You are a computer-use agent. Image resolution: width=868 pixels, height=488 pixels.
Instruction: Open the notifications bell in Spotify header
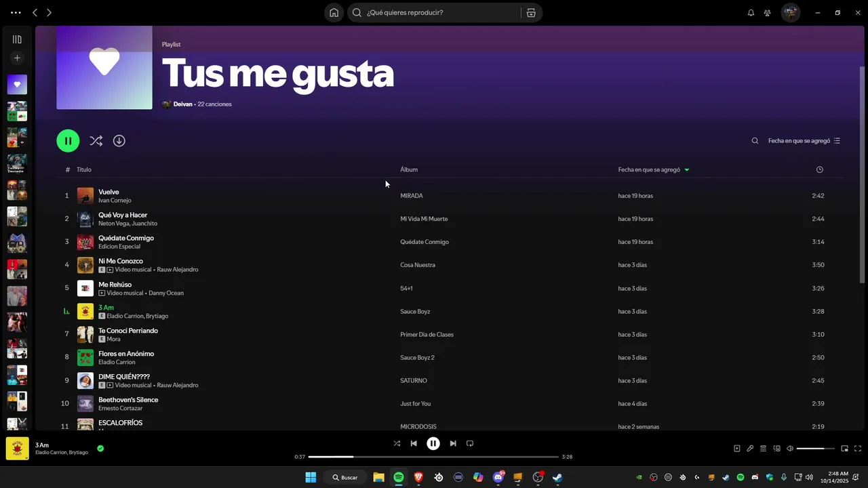coord(751,13)
